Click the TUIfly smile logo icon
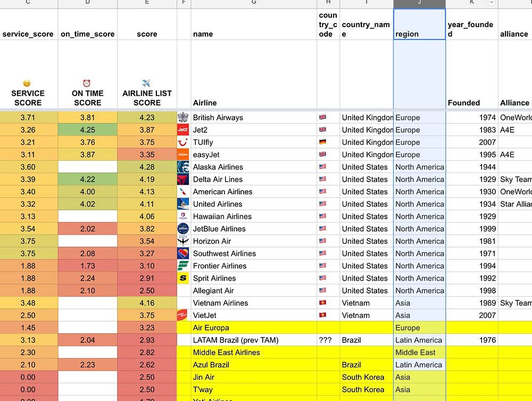Viewport: 532px width, 401px height. click(x=183, y=142)
